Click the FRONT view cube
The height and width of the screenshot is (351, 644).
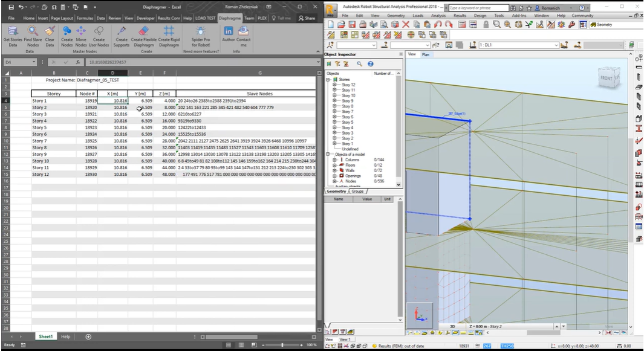pyautogui.click(x=607, y=79)
